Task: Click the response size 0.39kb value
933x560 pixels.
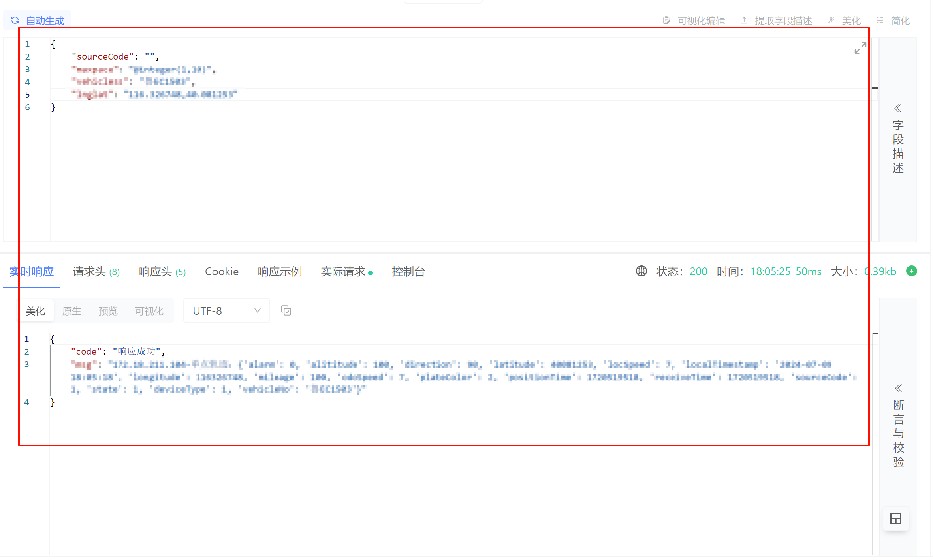Action: click(x=880, y=271)
